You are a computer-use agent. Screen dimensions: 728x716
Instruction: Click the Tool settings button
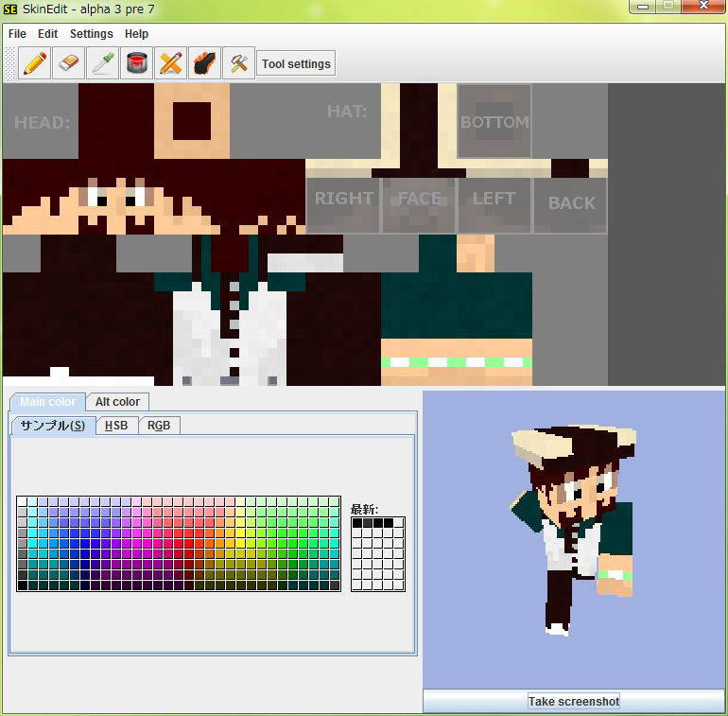(x=296, y=63)
